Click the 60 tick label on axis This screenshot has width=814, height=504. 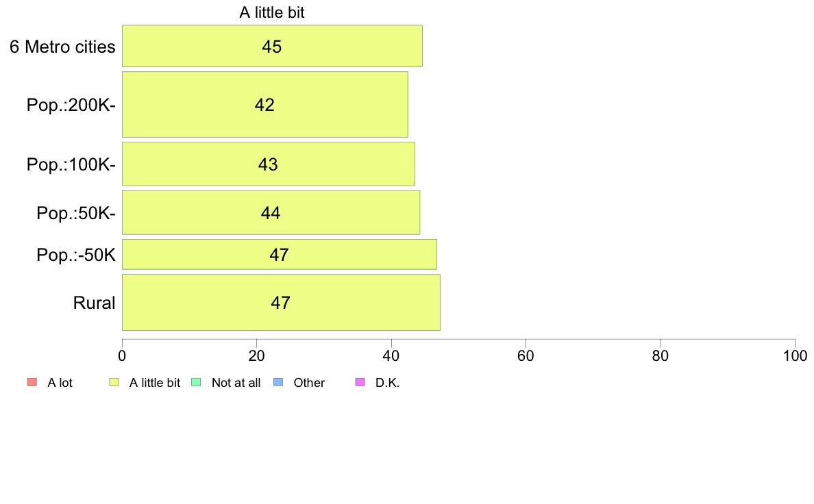[526, 355]
